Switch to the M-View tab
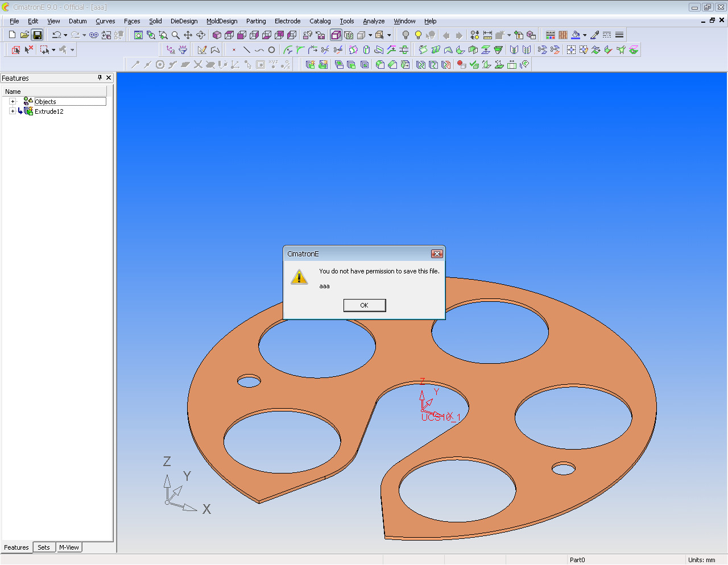This screenshot has height=565, width=728. pyautogui.click(x=69, y=547)
